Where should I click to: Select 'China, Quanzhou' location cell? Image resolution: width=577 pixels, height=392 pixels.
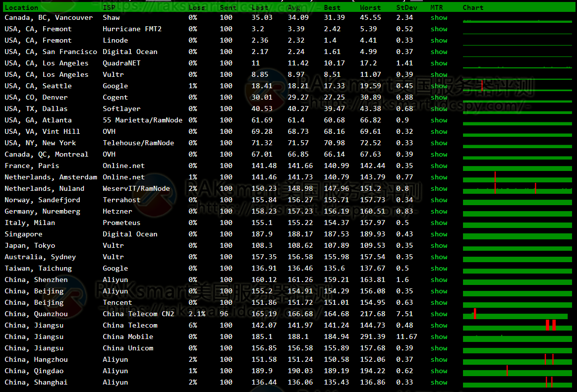[x=36, y=314]
